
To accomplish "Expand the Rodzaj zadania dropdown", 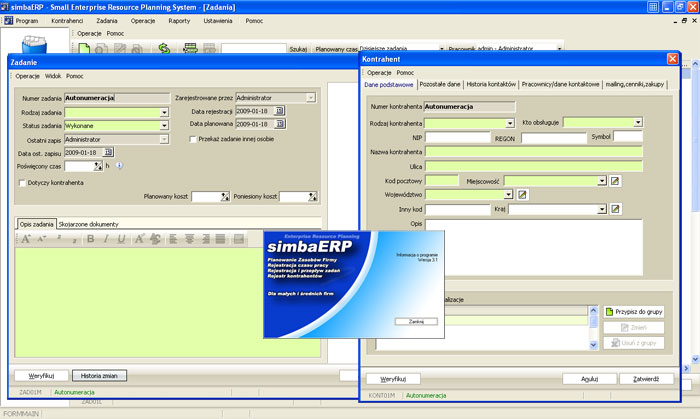I will coord(164,112).
